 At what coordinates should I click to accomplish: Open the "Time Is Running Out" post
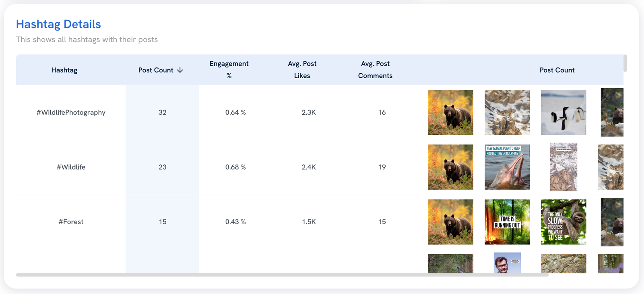[507, 222]
